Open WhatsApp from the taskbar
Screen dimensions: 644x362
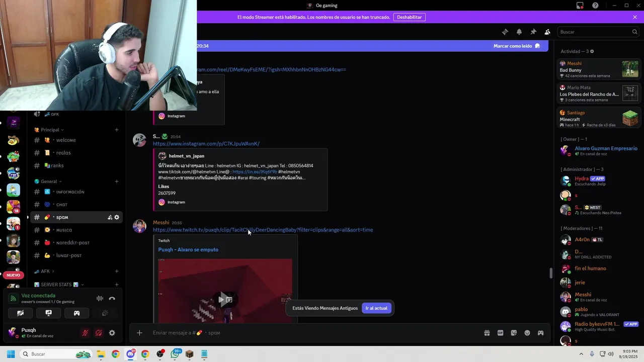pyautogui.click(x=175, y=354)
